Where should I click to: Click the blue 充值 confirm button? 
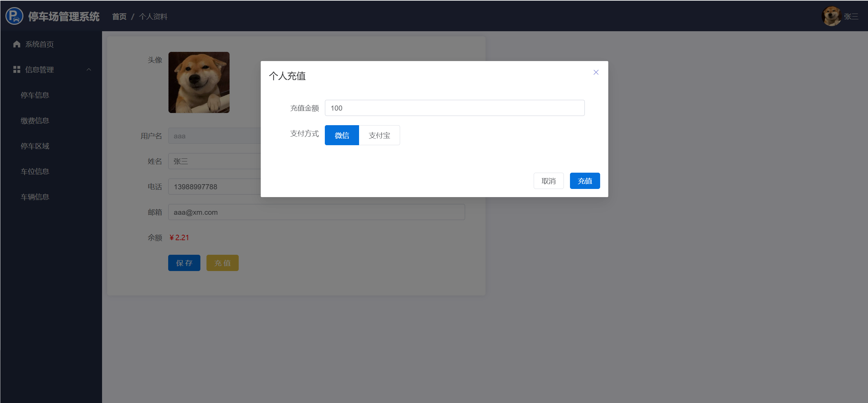pos(585,181)
